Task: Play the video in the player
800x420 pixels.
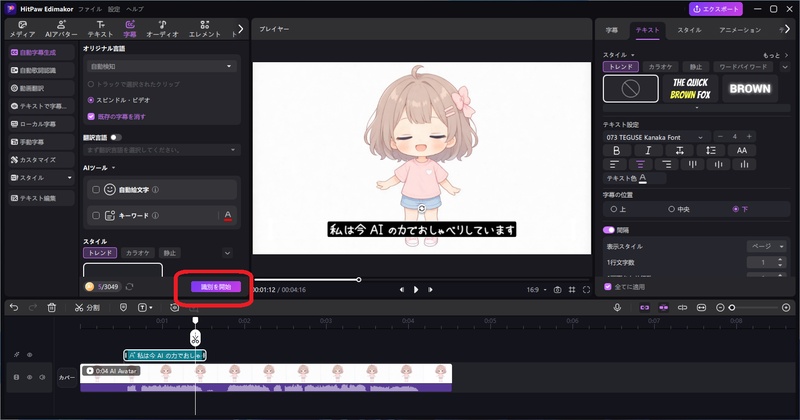Action: click(x=416, y=289)
